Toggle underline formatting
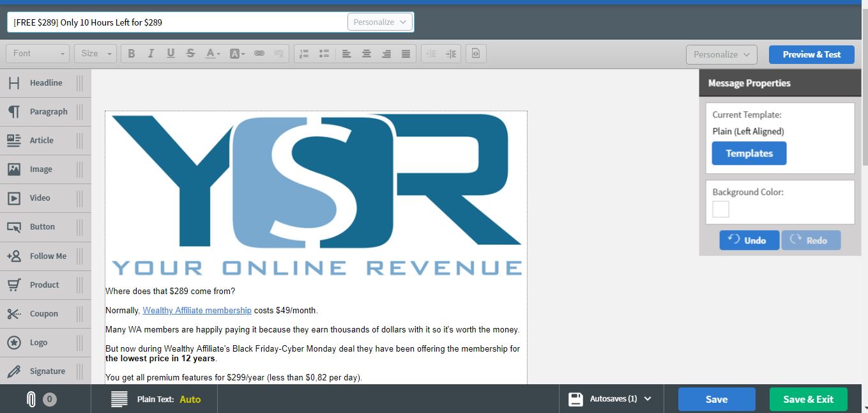The width and height of the screenshot is (868, 413). click(x=171, y=54)
